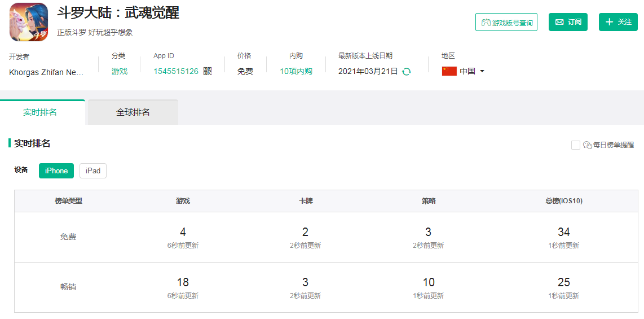This screenshot has height=319, width=644.
Task: Click the 总榜(iOS10) column header
Action: (564, 201)
